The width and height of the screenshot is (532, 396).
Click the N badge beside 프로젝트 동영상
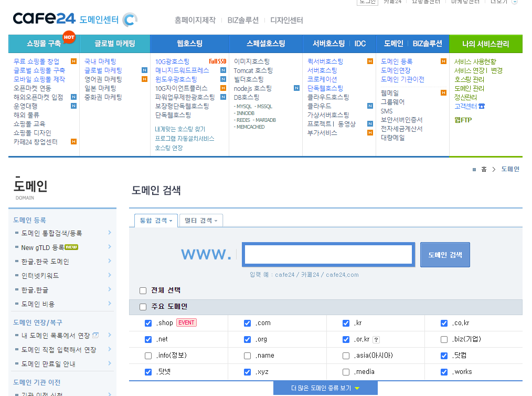(x=370, y=123)
